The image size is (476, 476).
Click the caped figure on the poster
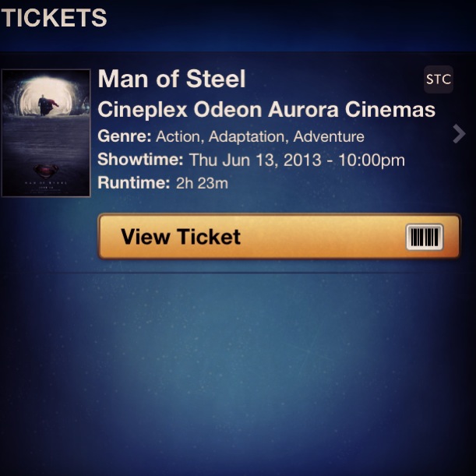coord(47,105)
